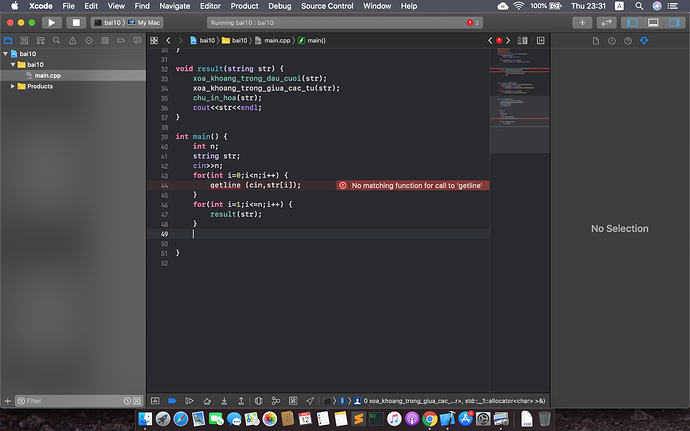Show the blue Attributes inspector tab
This screenshot has width=690, height=431.
point(644,41)
